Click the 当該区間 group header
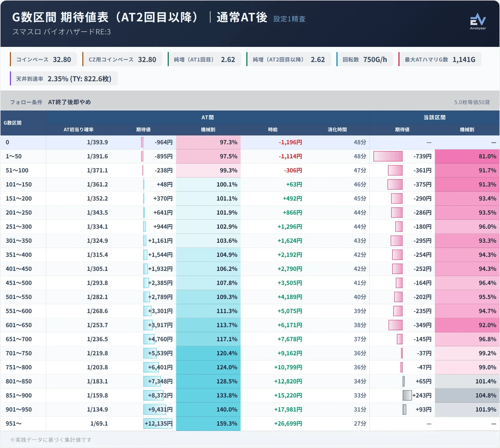The image size is (500, 448). (x=434, y=117)
